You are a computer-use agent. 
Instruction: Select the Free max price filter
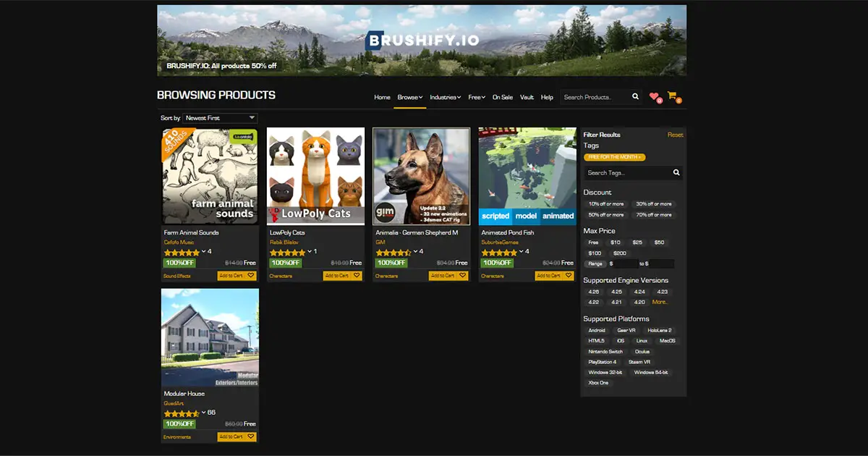[593, 242]
